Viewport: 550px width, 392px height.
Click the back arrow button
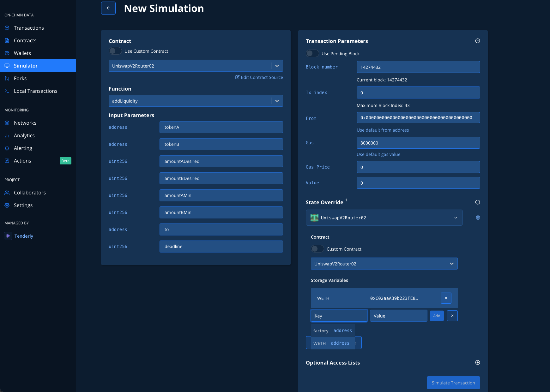[x=108, y=8]
